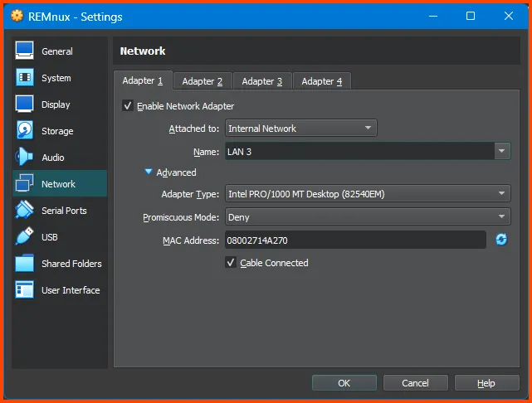Generate a new random MAC address

click(501, 240)
